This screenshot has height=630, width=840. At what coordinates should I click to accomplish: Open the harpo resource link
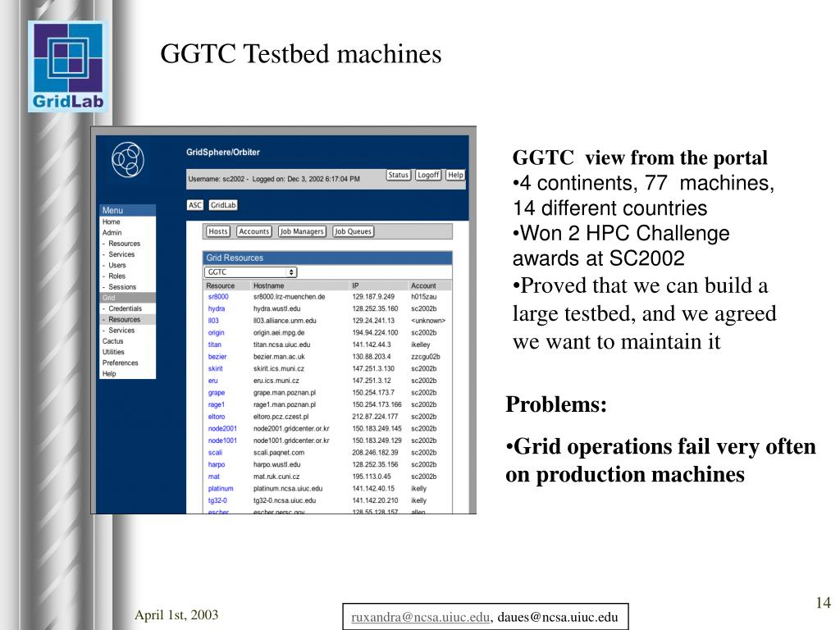click(x=217, y=464)
